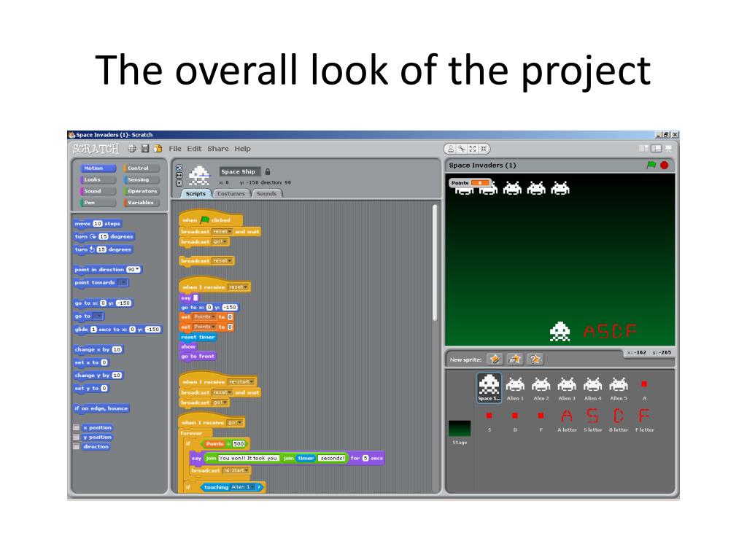
Task: Open 'when I receive go!' message dropdown
Action: pos(235,422)
